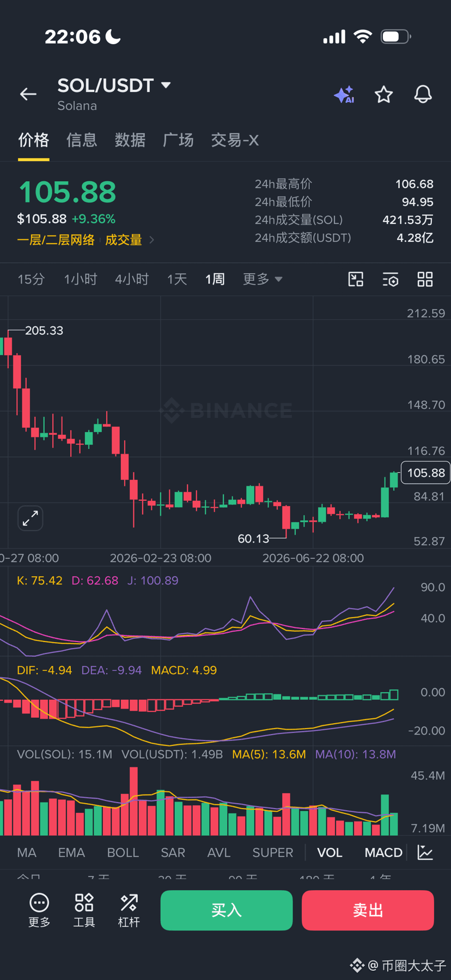Tap 买入 buy button
Image resolution: width=451 pixels, height=980 pixels.
point(227,910)
